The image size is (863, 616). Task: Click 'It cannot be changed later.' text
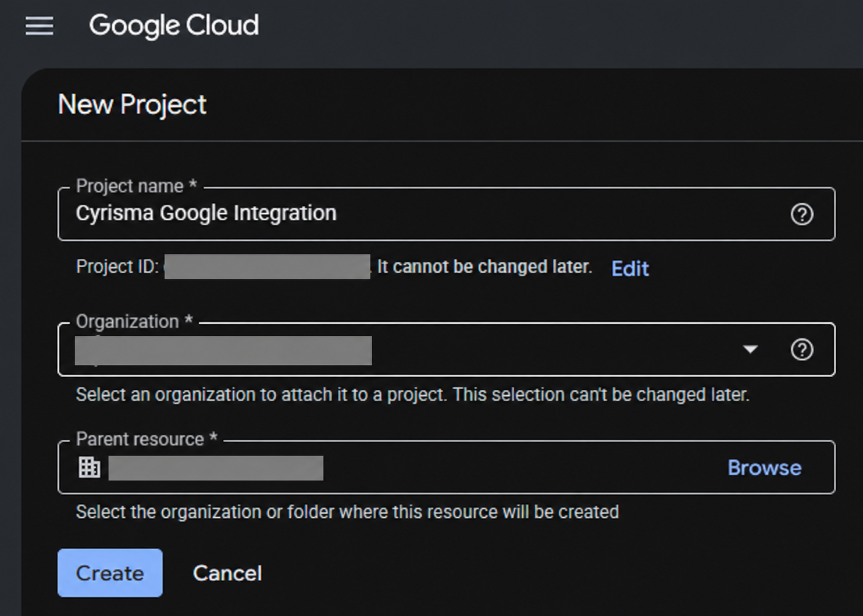pos(484,267)
